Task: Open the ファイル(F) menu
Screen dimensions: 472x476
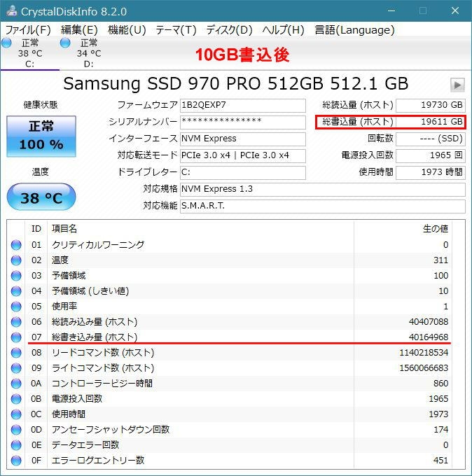Action: click(28, 30)
